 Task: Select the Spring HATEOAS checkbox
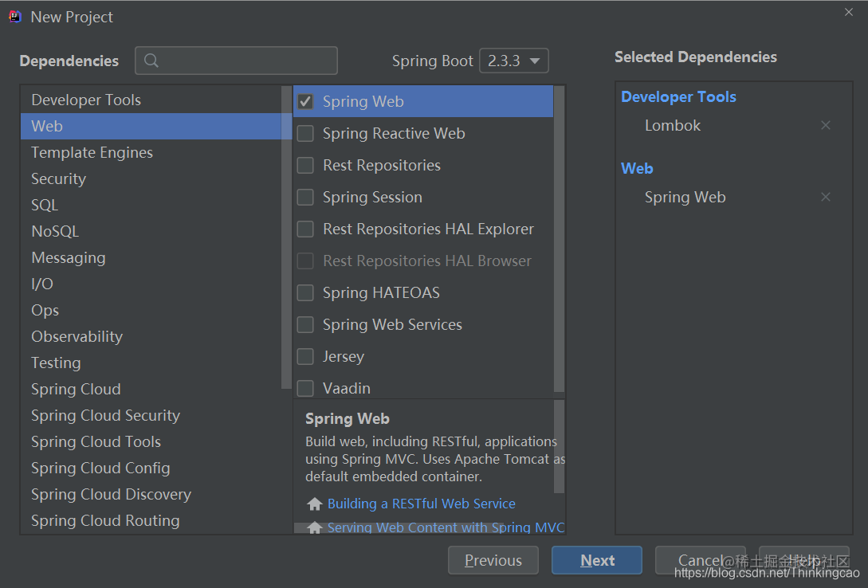(x=305, y=292)
